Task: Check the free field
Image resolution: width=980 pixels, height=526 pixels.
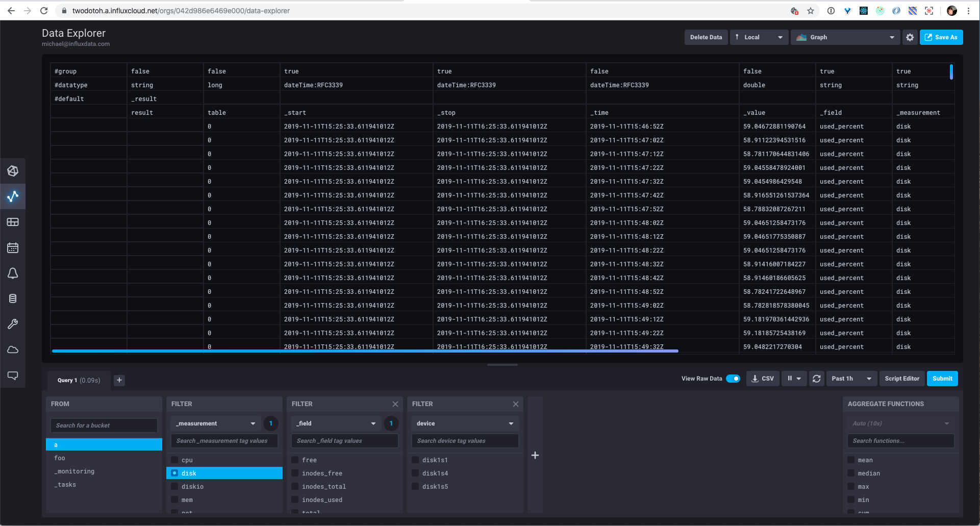Action: (x=295, y=460)
